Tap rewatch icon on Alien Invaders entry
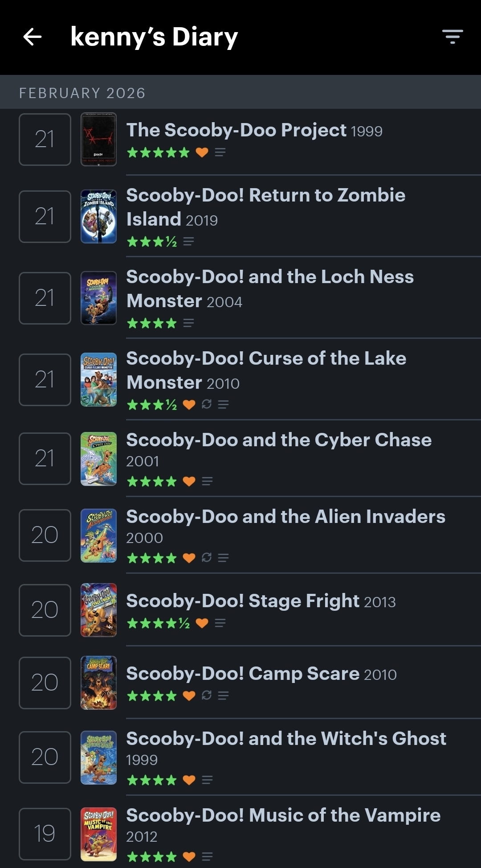481x868 pixels. 206,558
